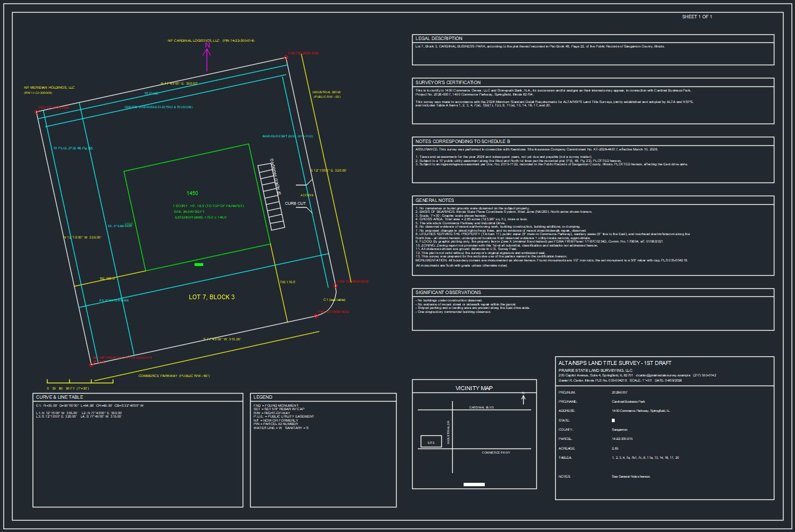Click the SITE box in the vicinity map
Viewport: 795px width, 532px height.
[431, 442]
